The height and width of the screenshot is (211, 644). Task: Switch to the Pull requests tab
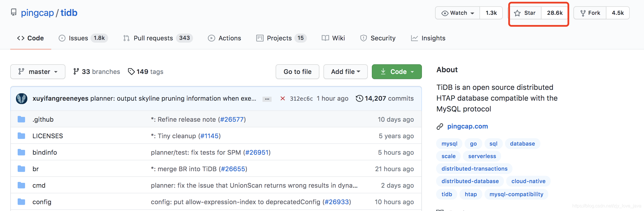[158, 38]
